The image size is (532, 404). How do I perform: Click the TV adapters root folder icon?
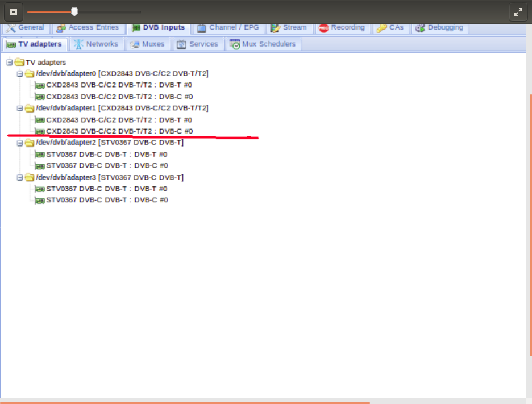click(x=19, y=62)
